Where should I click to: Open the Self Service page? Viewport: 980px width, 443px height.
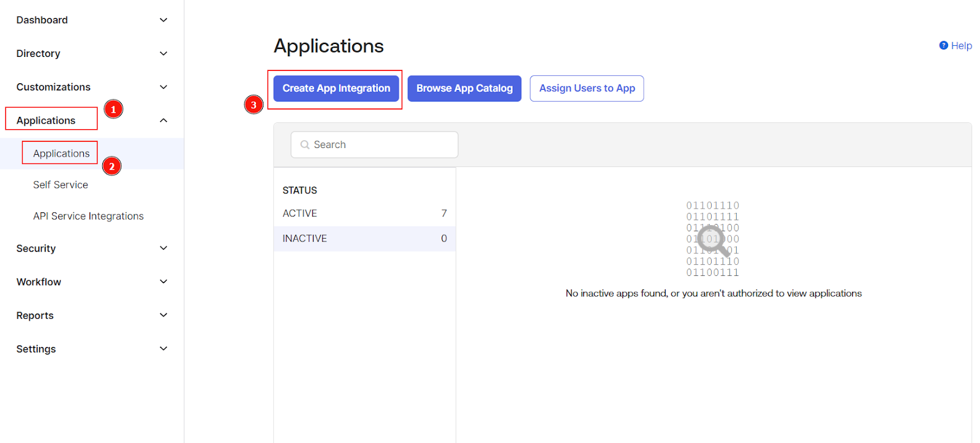(61, 185)
